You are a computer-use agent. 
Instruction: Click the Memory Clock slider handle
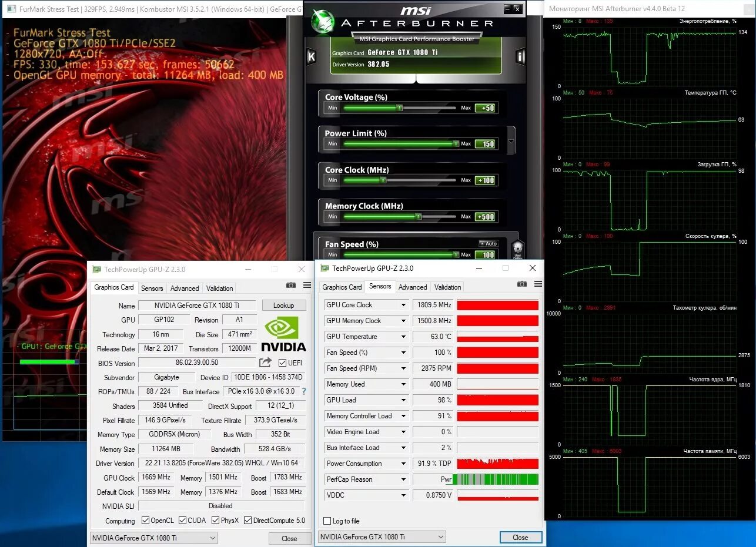point(418,217)
